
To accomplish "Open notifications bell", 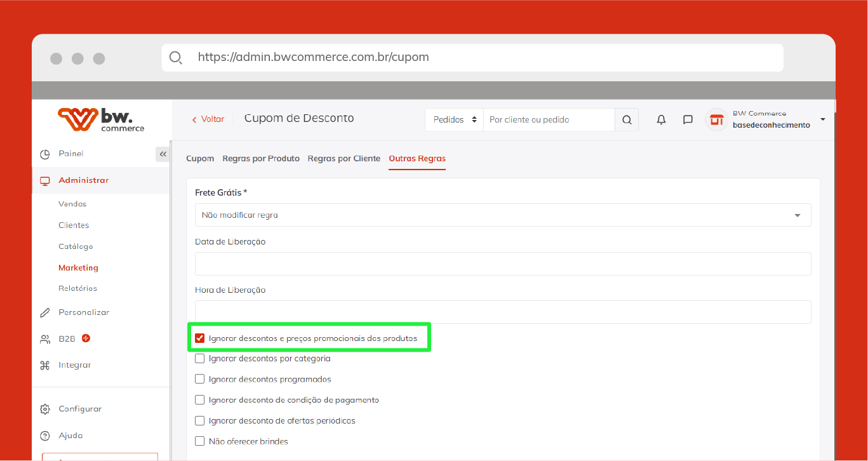I will click(661, 119).
